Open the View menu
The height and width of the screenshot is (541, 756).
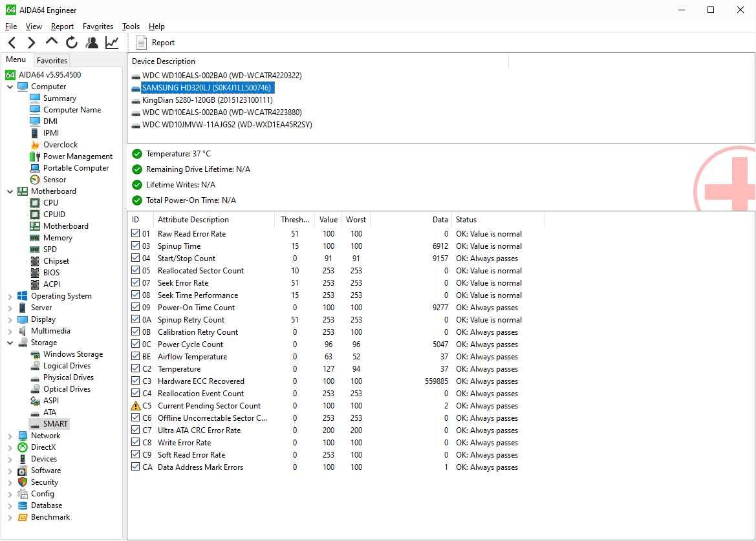coord(34,27)
